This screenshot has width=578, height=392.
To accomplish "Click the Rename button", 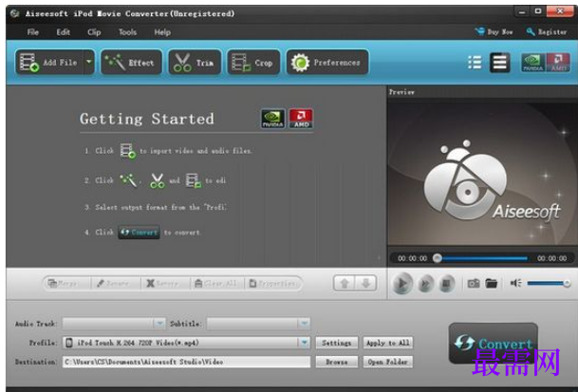I will pyautogui.click(x=112, y=283).
